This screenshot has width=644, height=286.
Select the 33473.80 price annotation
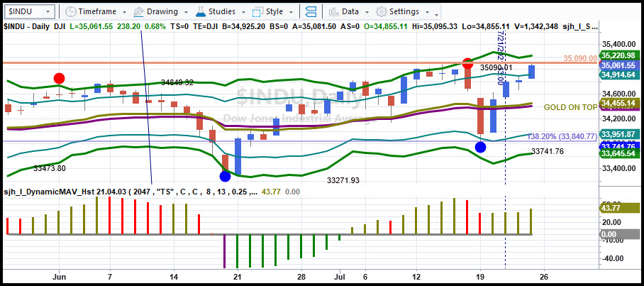[50, 168]
